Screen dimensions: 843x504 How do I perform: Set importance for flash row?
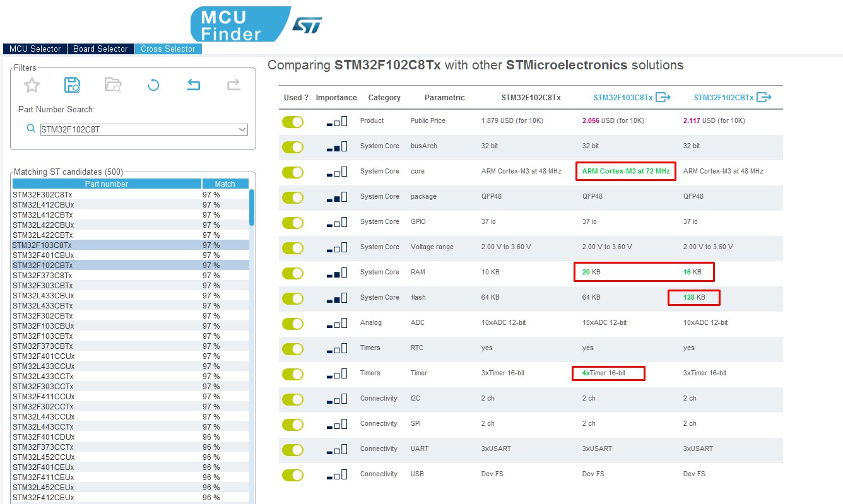point(337,298)
